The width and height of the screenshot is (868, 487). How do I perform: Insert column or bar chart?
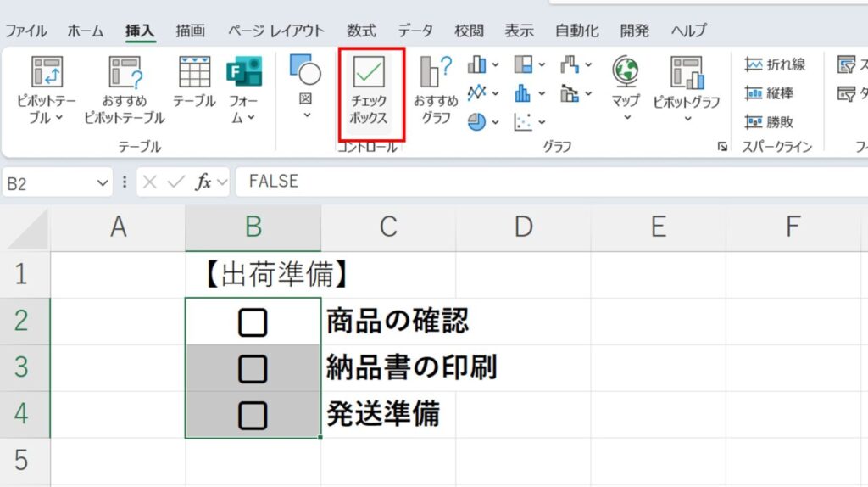coord(476,64)
